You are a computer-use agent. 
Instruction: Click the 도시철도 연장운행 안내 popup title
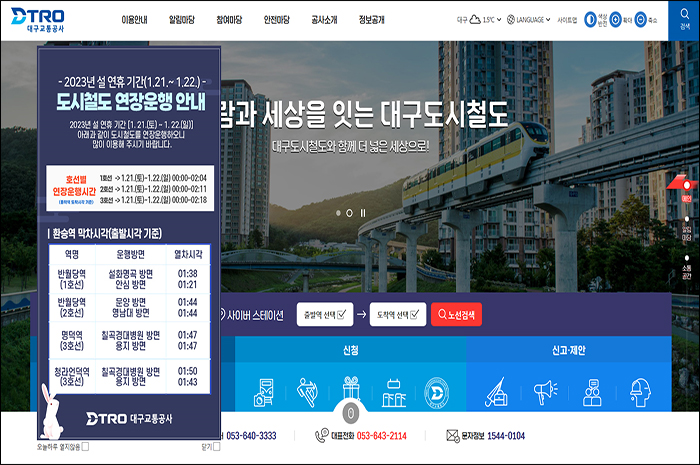tap(131, 102)
